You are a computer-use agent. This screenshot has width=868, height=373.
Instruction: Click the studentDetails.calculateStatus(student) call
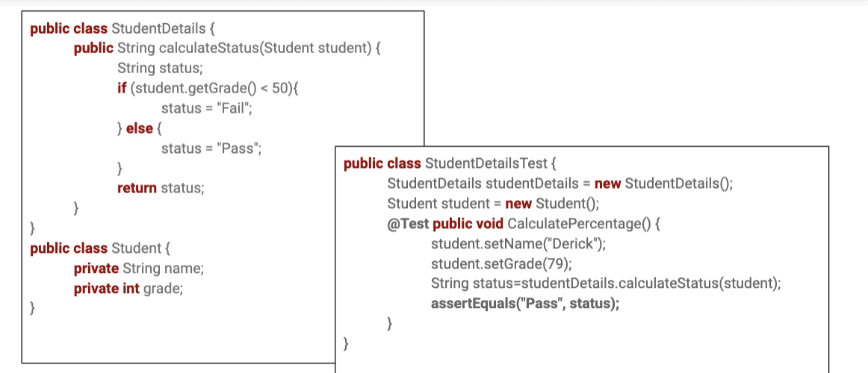[x=650, y=283]
